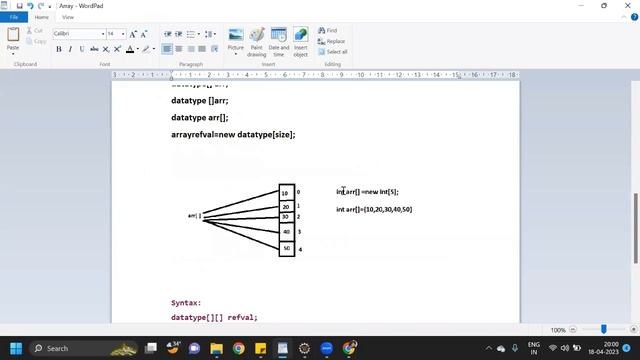Save the document from quick access toolbar
Image resolution: width=640 pixels, height=360 pixels.
pyautogui.click(x=19, y=6)
